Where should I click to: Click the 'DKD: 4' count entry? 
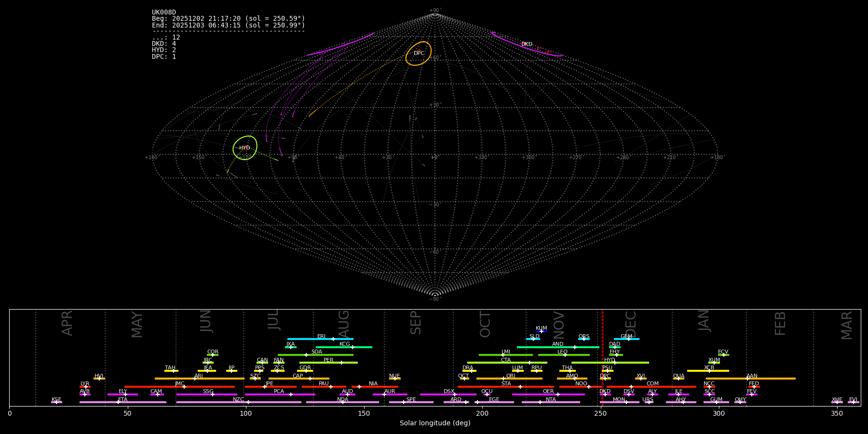point(164,44)
